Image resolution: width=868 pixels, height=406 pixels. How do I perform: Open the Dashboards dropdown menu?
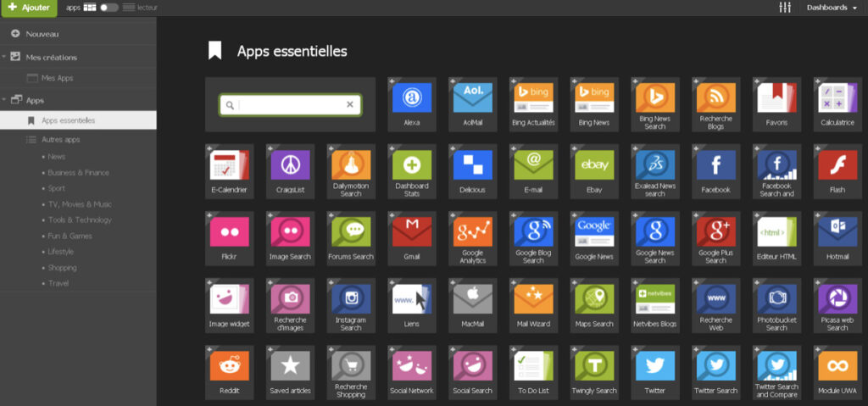(832, 8)
